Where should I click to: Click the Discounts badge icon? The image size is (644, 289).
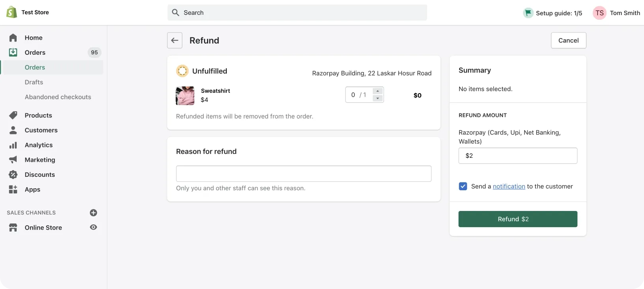(x=13, y=174)
